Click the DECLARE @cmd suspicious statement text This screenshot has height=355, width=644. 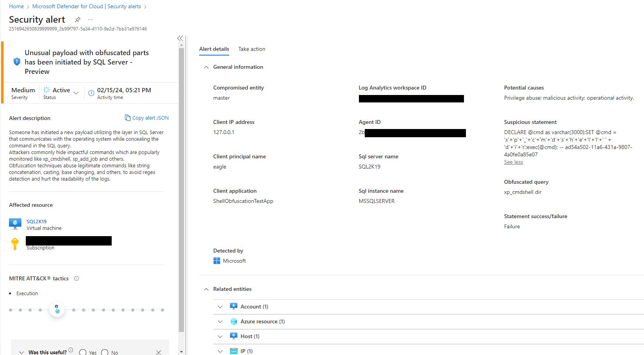(568, 143)
